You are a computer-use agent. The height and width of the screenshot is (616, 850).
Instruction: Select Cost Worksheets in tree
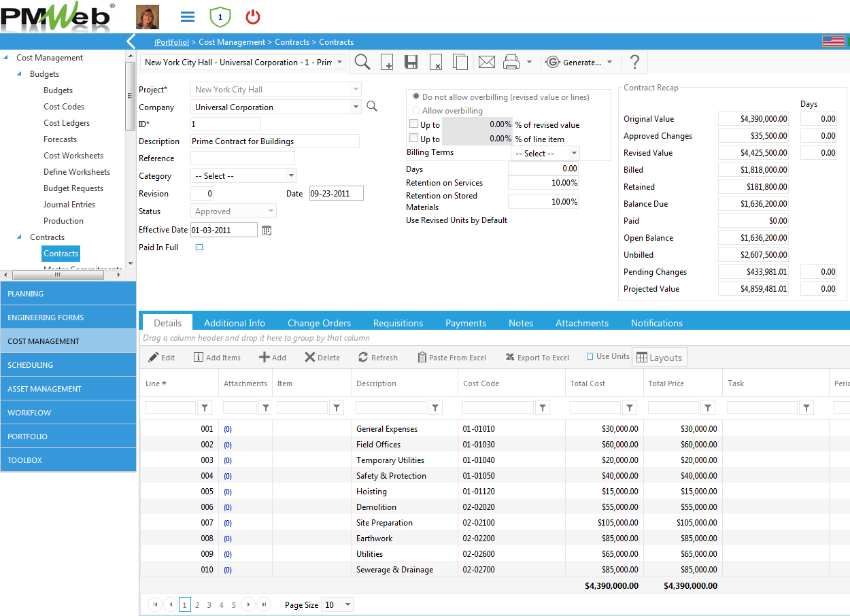73,156
